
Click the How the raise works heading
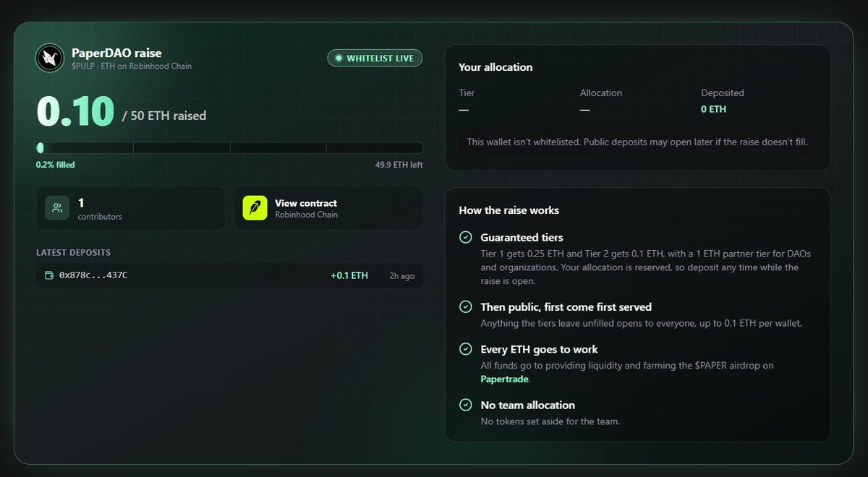click(509, 210)
